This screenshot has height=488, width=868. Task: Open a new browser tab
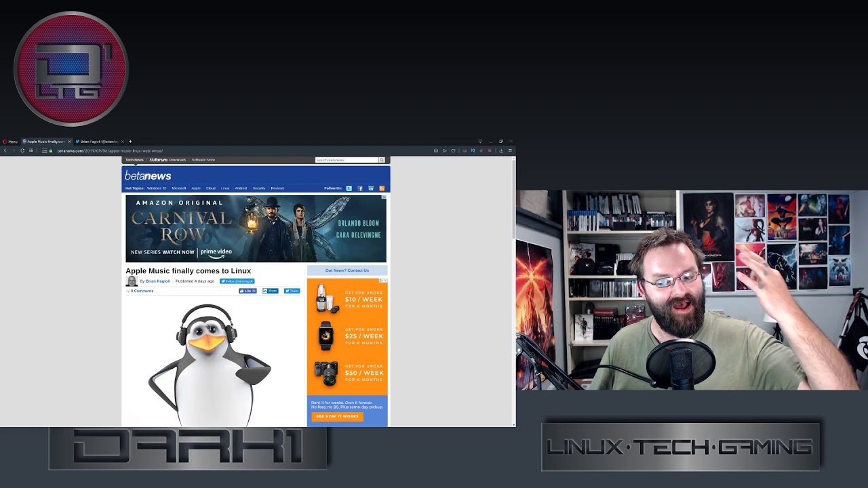130,142
